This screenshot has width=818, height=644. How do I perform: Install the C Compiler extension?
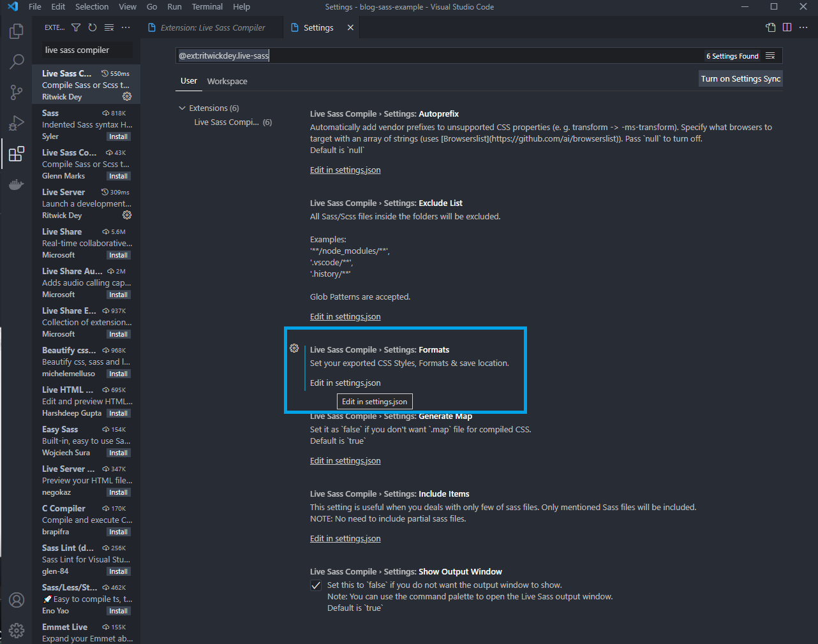[119, 532]
